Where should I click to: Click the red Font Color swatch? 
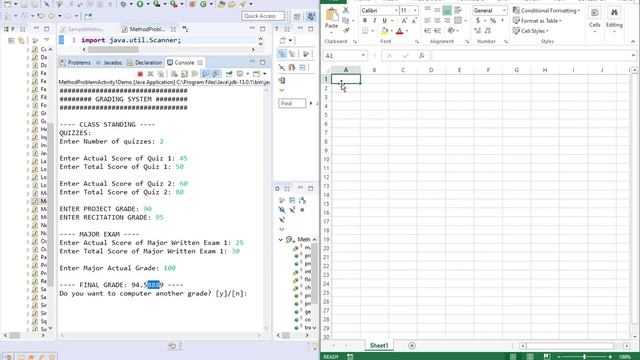[400, 31]
